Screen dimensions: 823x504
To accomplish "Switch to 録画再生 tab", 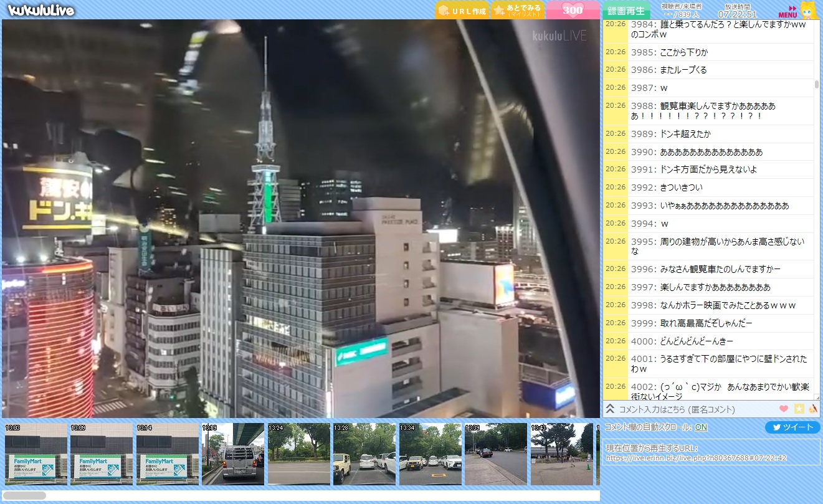I will point(626,11).
